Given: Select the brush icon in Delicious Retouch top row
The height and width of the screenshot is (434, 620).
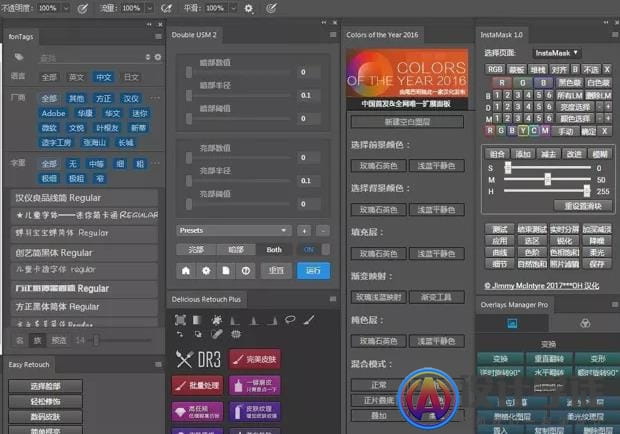Looking at the screenshot, I should tap(309, 319).
